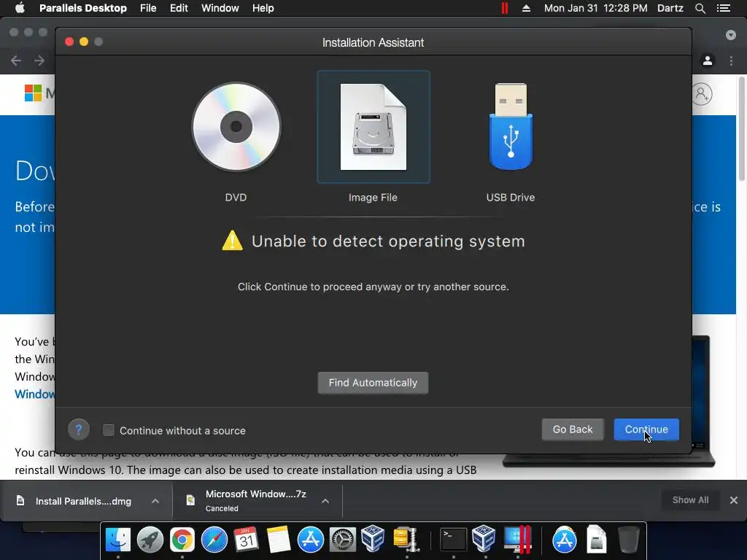This screenshot has width=747, height=560.
Task: Open Parallels Desktop from the Dock
Action: point(517,540)
